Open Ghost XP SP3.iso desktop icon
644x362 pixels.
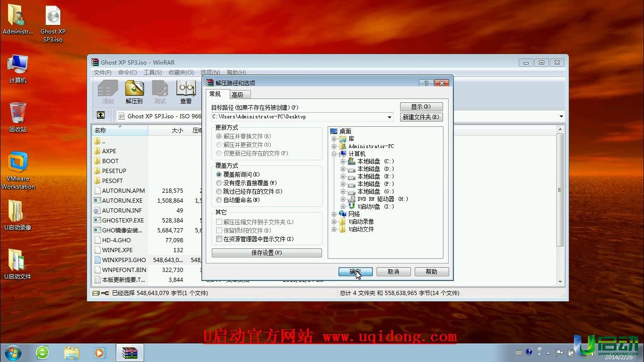point(53,24)
